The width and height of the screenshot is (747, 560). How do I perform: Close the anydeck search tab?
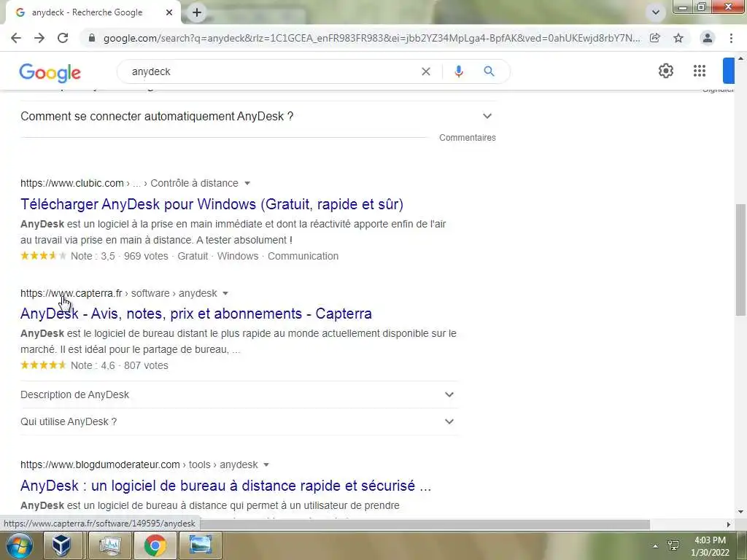click(x=169, y=12)
